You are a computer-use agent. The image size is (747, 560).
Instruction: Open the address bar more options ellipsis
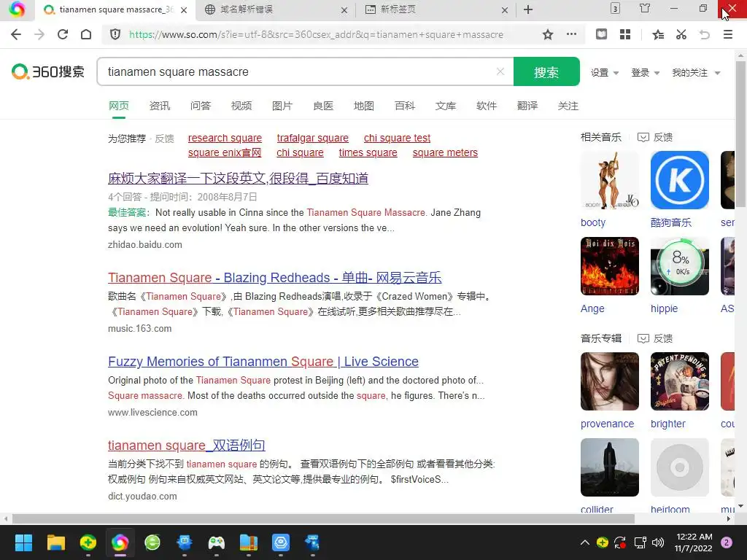point(571,34)
